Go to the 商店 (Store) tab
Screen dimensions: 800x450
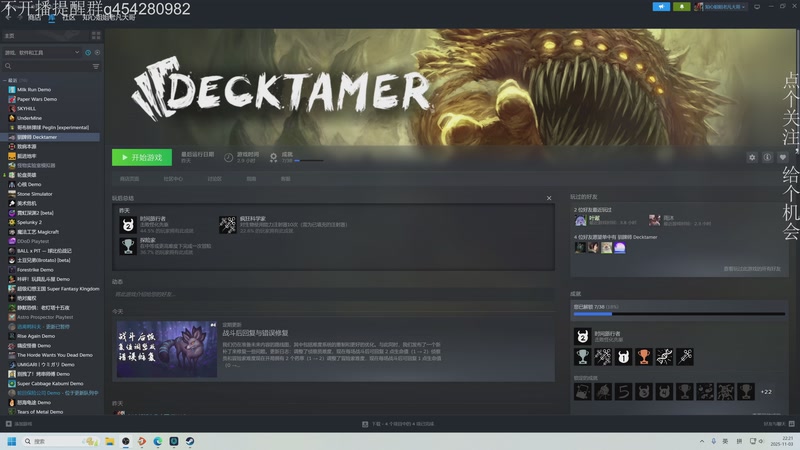pos(34,17)
